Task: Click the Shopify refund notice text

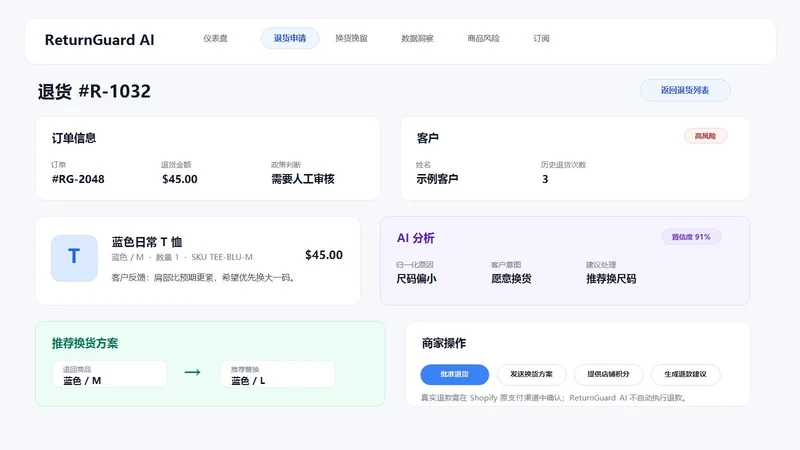Action: tap(554, 398)
